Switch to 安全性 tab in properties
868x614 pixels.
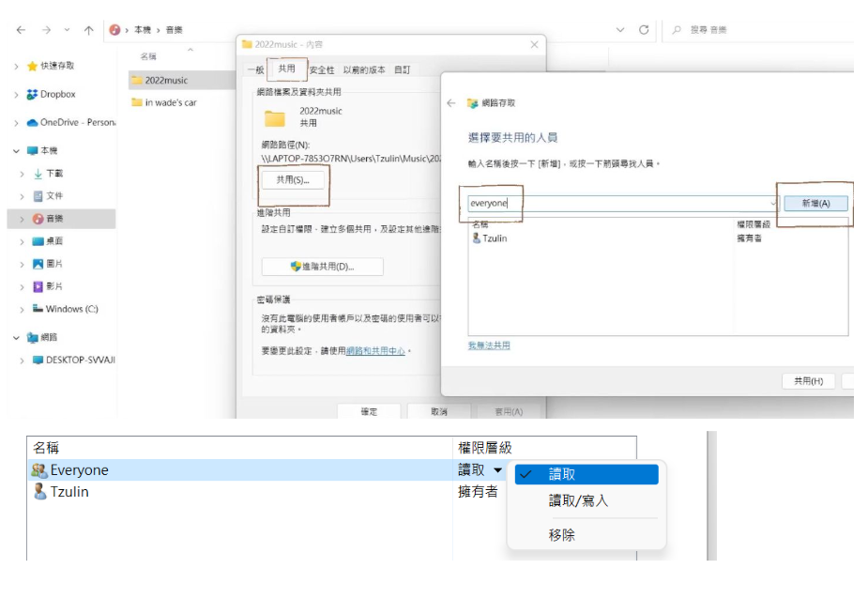[x=322, y=69]
